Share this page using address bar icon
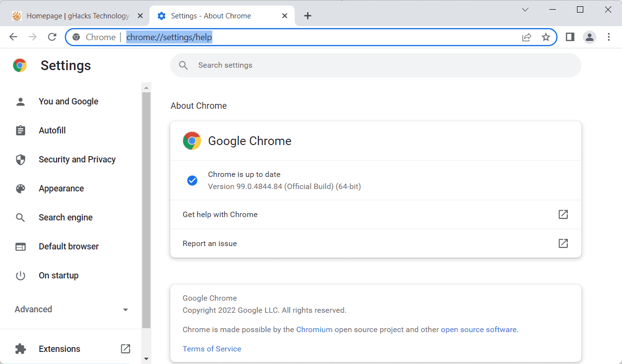 (527, 37)
